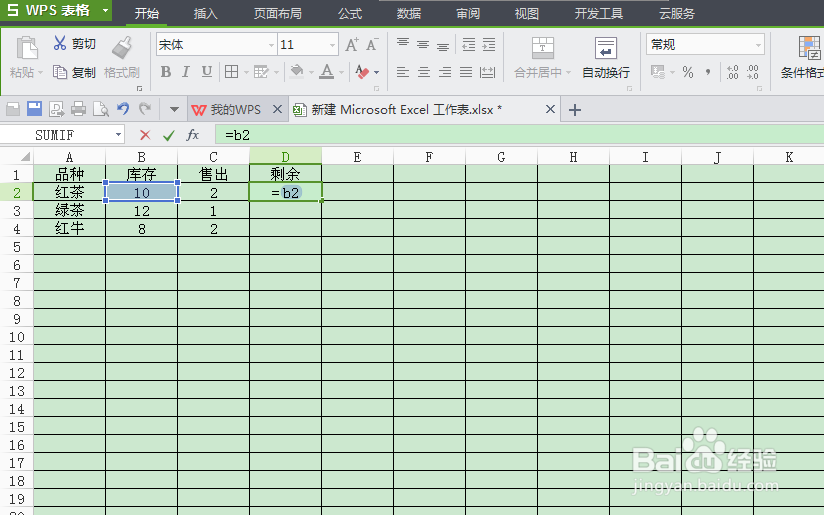Toggle italic formatting
Screen dimensions: 824x515
tap(186, 71)
